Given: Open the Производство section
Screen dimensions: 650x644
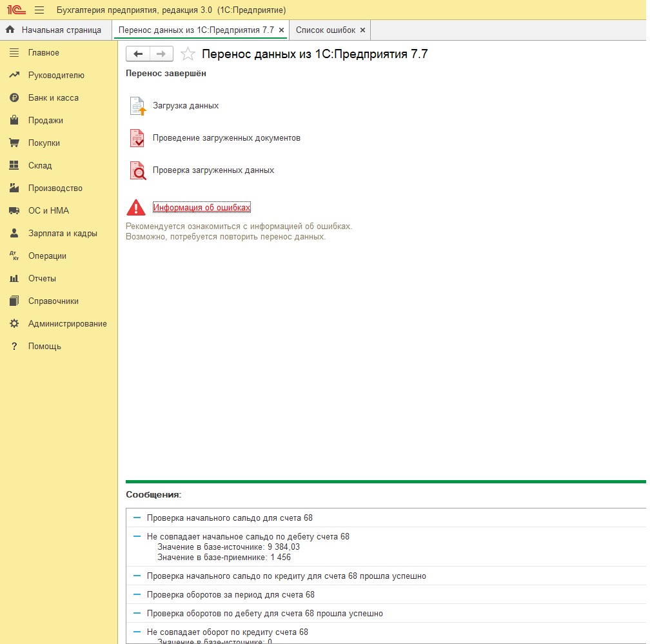Looking at the screenshot, I should click(x=55, y=188).
